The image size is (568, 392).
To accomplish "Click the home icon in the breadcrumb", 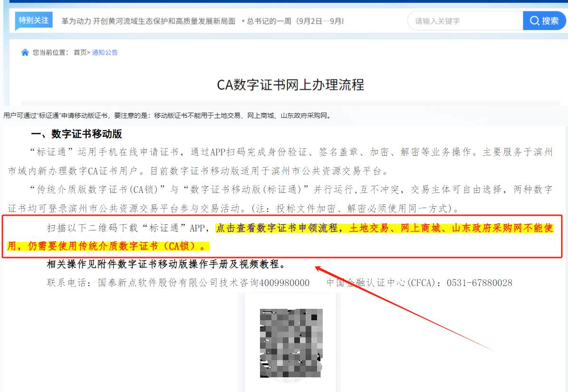I will pyautogui.click(x=25, y=52).
